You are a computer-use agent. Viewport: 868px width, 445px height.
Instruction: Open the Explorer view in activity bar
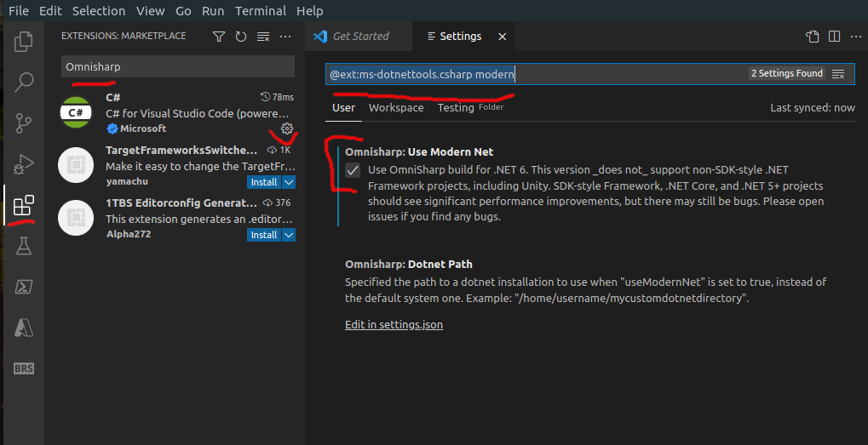23,42
